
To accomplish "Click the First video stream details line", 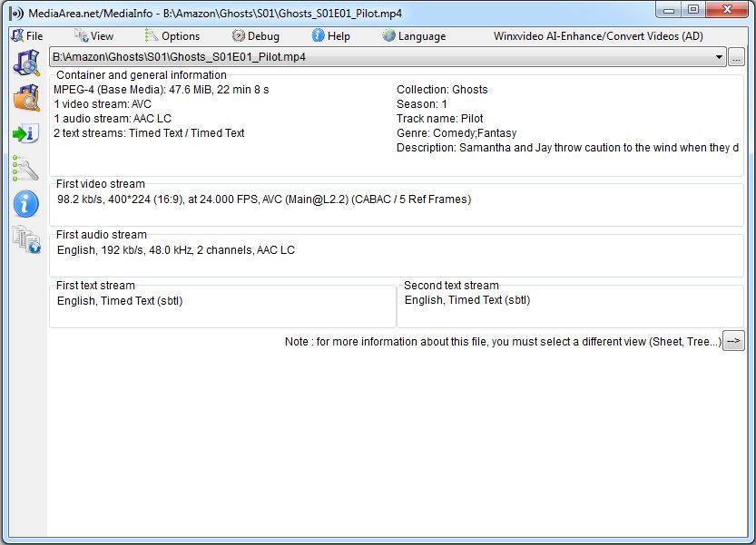I will [264, 200].
